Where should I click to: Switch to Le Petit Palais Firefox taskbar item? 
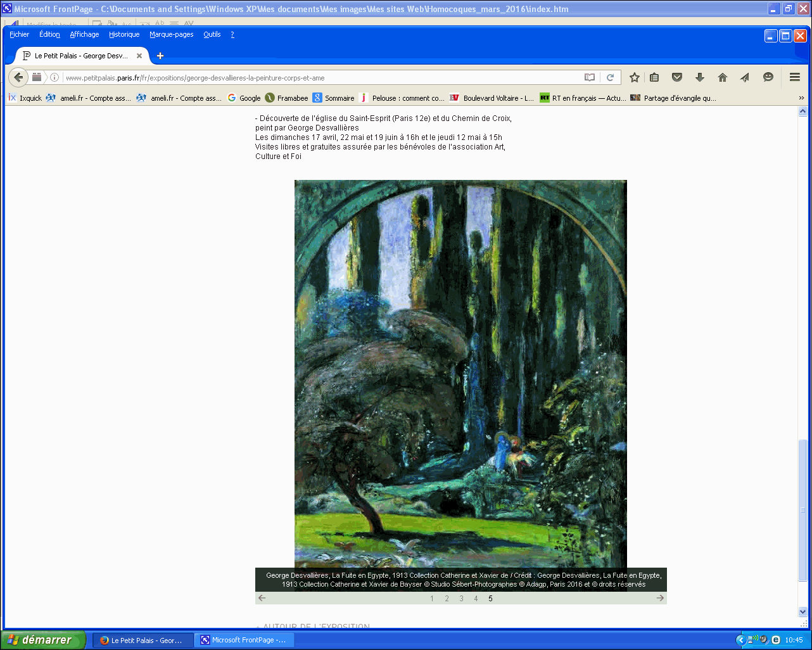tap(143, 640)
